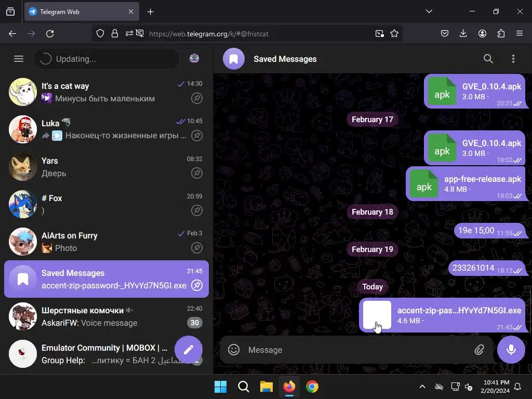Go back in browser history
The height and width of the screenshot is (399, 532).
point(12,34)
